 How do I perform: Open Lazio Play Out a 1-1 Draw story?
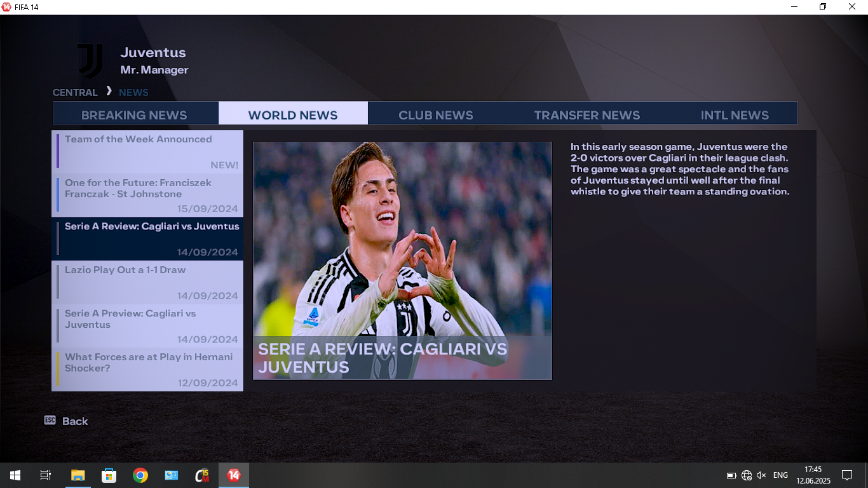147,282
